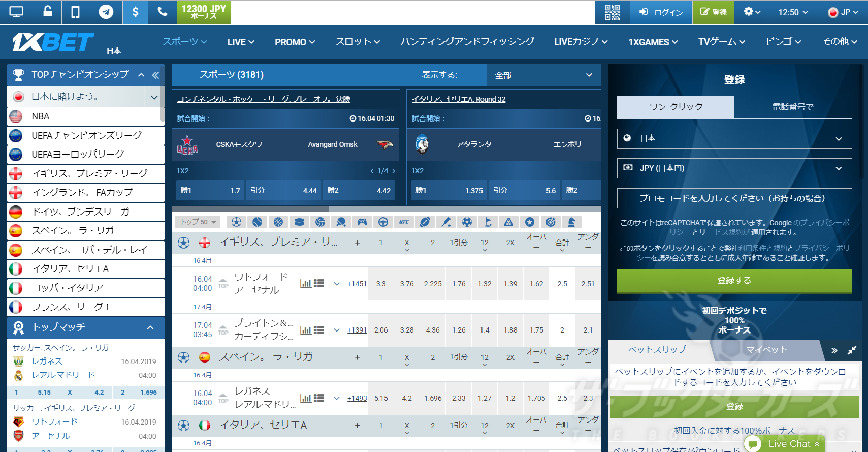Open the PROMO menu
Viewport: 868px width, 452px height.
(295, 42)
